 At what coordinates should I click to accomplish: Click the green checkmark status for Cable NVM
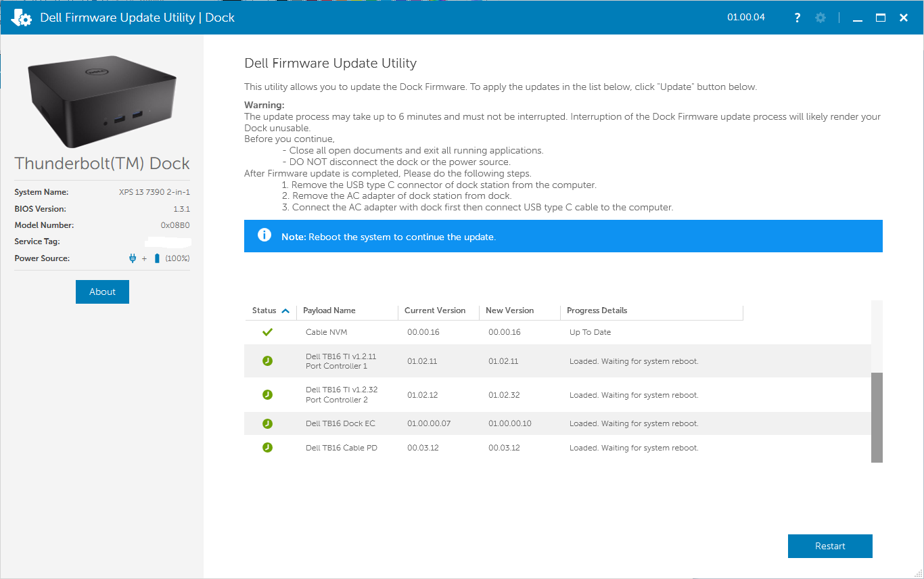click(x=267, y=332)
